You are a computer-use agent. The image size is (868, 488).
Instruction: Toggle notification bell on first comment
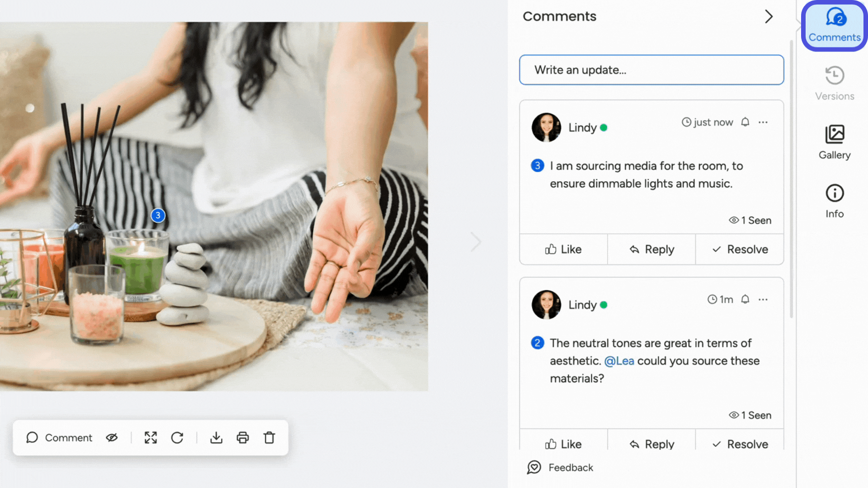coord(745,122)
